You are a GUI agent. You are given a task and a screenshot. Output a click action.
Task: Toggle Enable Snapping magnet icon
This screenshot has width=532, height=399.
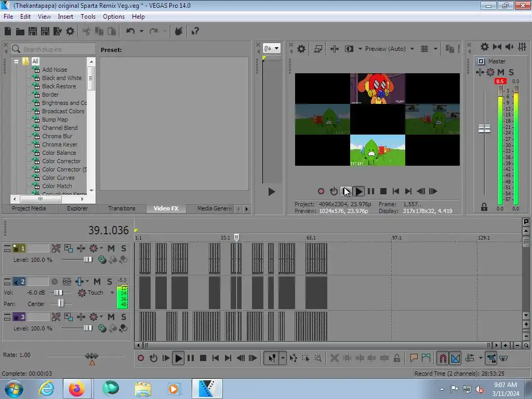point(443,358)
